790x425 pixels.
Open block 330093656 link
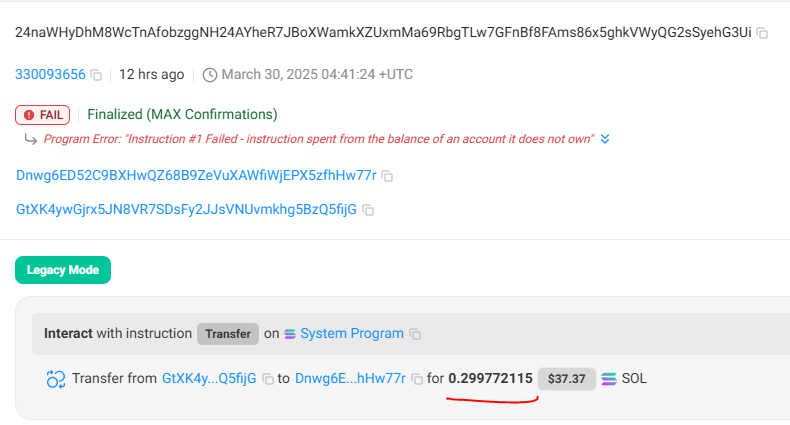(x=50, y=75)
